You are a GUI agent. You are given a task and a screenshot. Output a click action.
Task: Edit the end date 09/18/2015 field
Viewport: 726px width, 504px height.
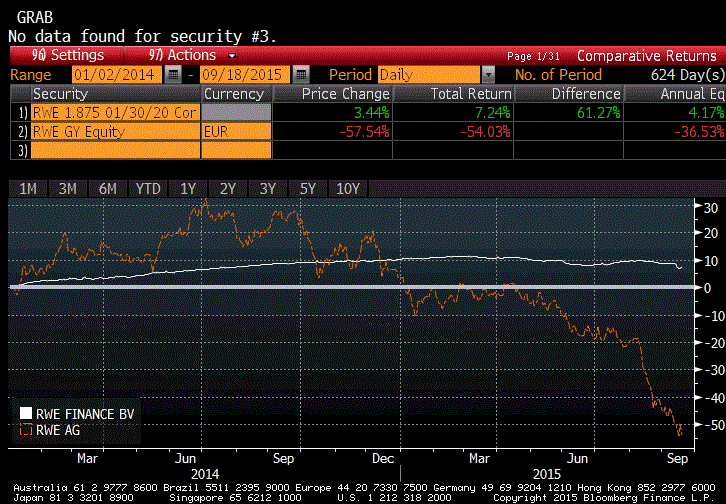[245, 75]
